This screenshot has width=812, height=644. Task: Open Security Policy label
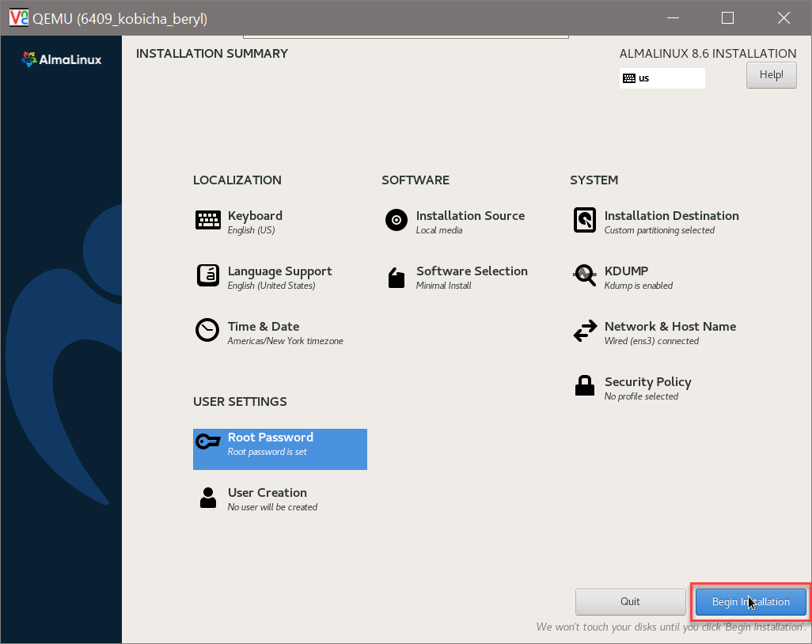coord(648,381)
